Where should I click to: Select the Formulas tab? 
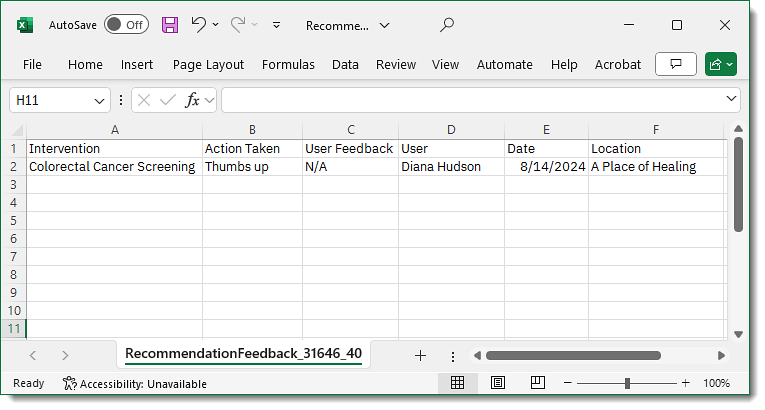288,64
